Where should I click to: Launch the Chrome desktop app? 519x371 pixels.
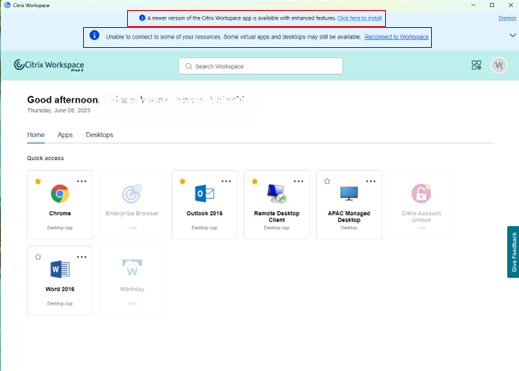pos(60,194)
